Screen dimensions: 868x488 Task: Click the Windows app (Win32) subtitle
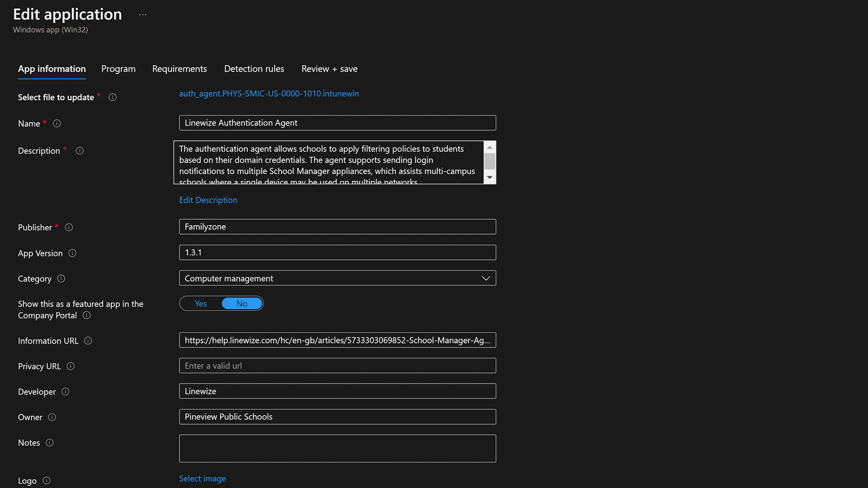coord(51,30)
